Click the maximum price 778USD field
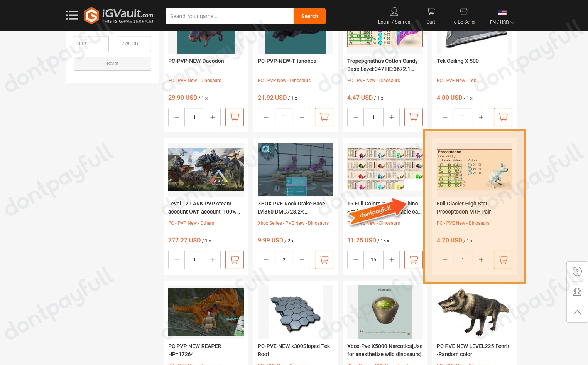Viewport: 588px width, 365px height. [133, 44]
